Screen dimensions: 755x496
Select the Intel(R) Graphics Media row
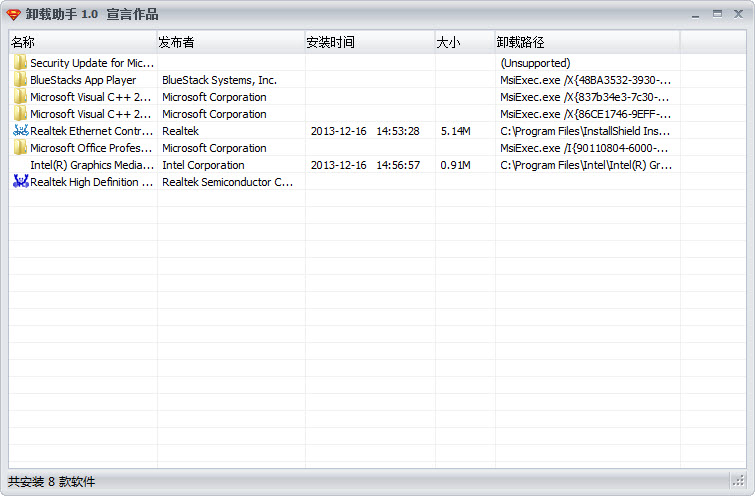tap(377, 165)
